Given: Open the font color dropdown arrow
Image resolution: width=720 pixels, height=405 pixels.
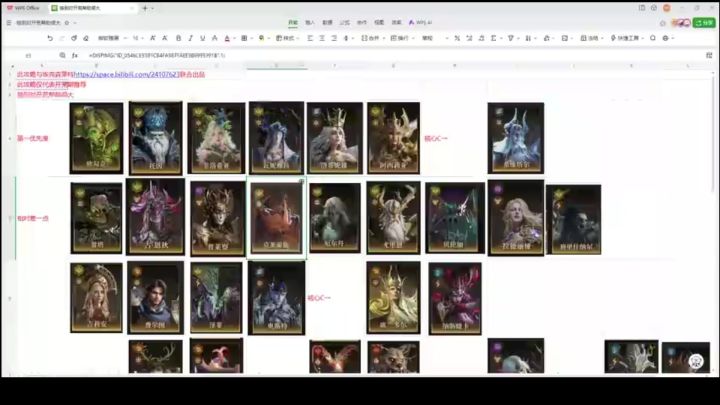Looking at the screenshot, I should [234, 38].
